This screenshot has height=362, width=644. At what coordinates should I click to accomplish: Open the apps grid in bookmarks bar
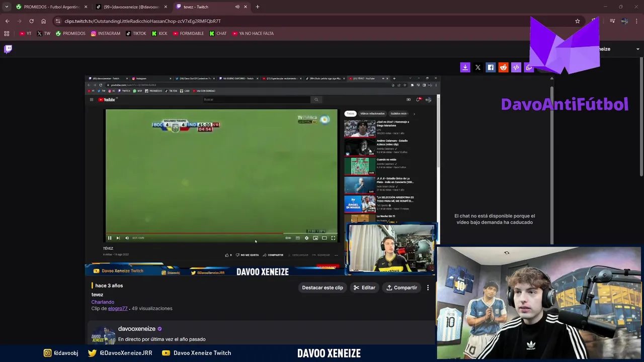pyautogui.click(x=7, y=34)
